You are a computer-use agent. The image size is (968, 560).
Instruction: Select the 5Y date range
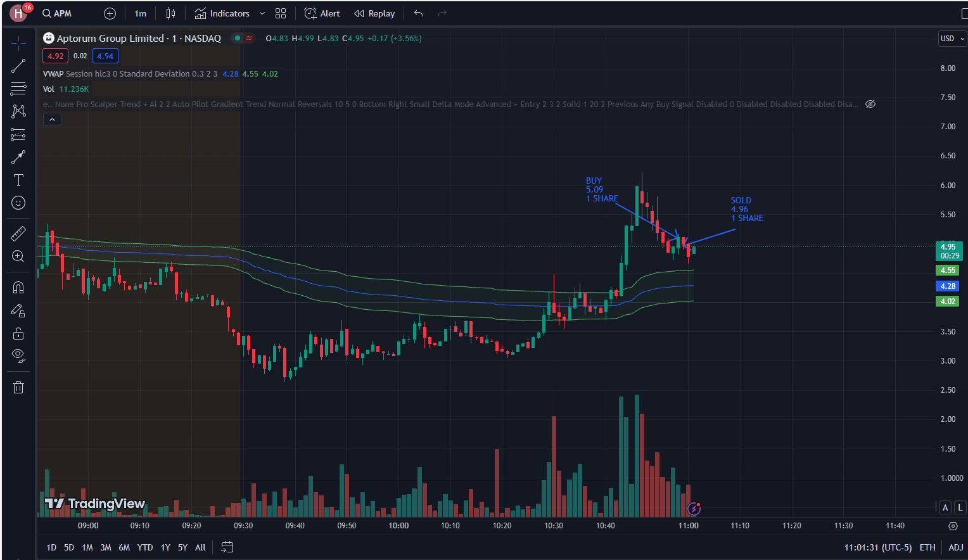pyautogui.click(x=182, y=547)
